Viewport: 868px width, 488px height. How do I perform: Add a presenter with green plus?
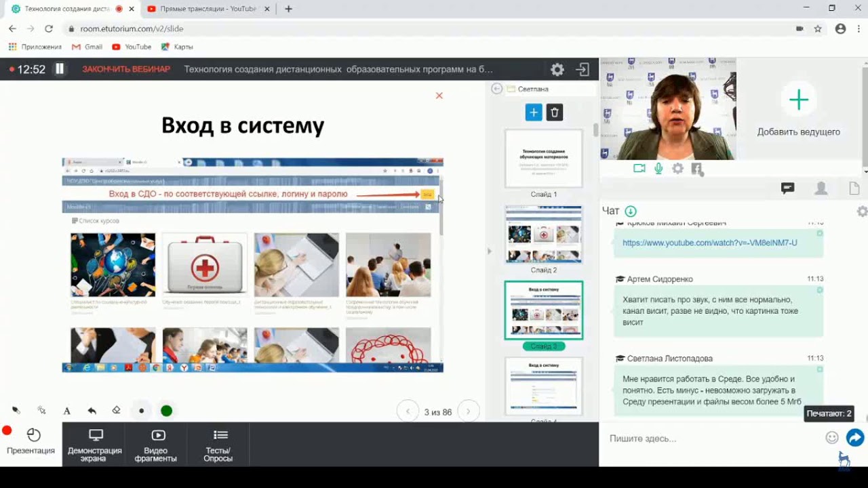pyautogui.click(x=799, y=100)
